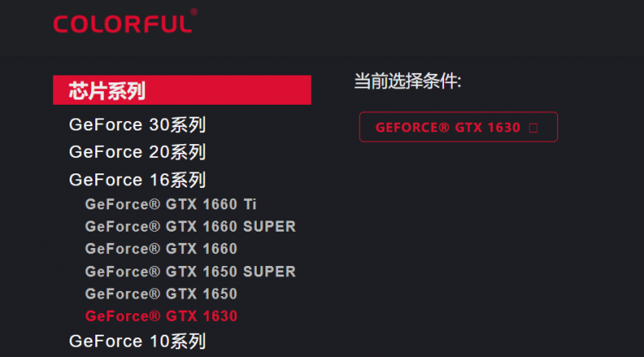Image resolution: width=644 pixels, height=357 pixels.
Task: Select GeForce® GTX 1650 SUPER
Action: [190, 271]
